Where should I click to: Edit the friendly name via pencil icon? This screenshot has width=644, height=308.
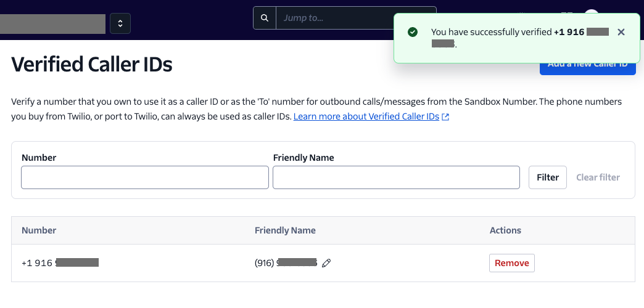pyautogui.click(x=326, y=263)
